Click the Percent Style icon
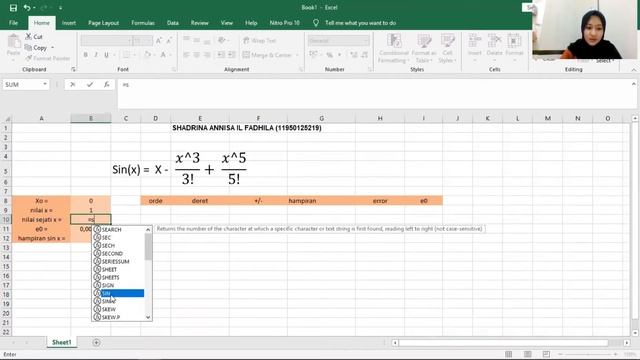This screenshot has height=360, width=640. pos(329,55)
